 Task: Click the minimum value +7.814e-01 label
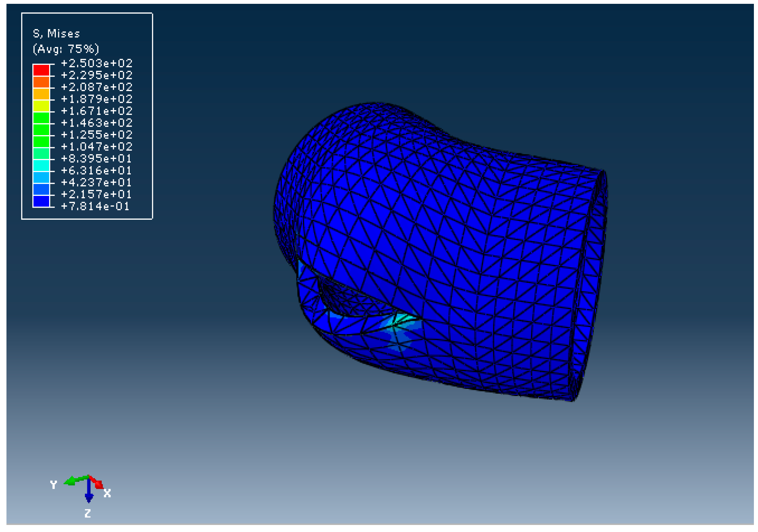pyautogui.click(x=96, y=206)
